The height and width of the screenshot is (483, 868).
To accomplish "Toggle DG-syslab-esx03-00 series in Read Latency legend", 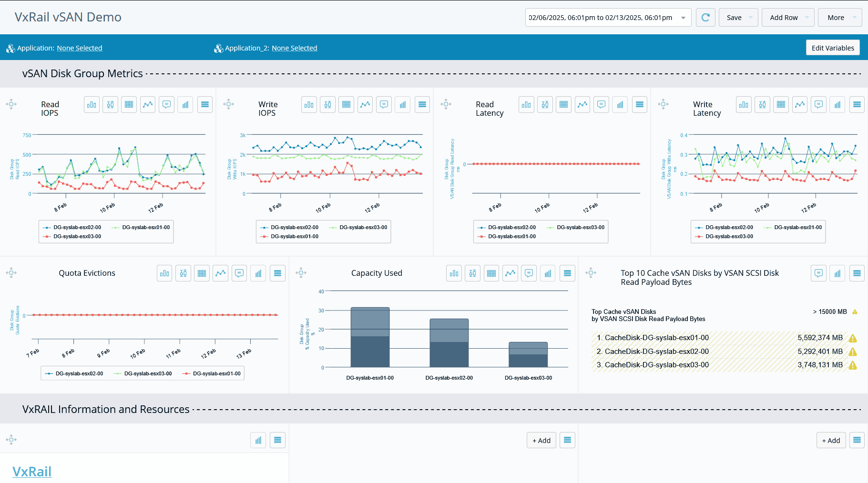I will [575, 228].
